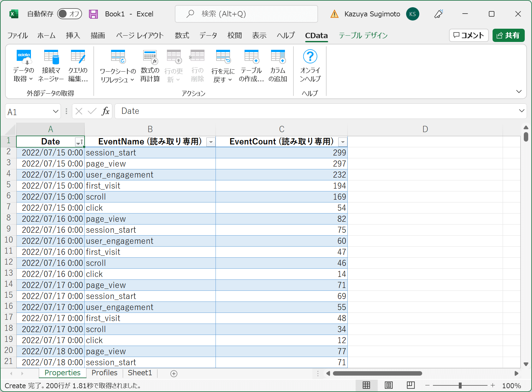This screenshot has height=392, width=532.
Task: Click the Share button
Action: (x=508, y=35)
